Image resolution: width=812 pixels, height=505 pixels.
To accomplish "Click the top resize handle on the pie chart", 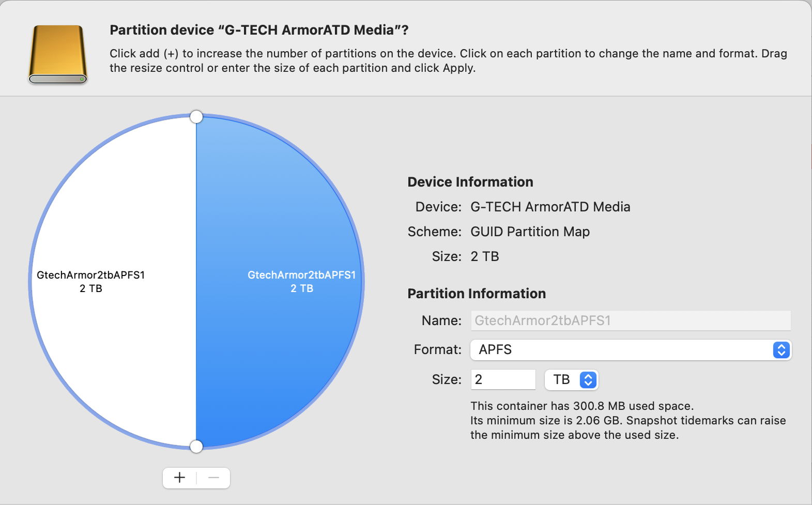I will pos(196,117).
